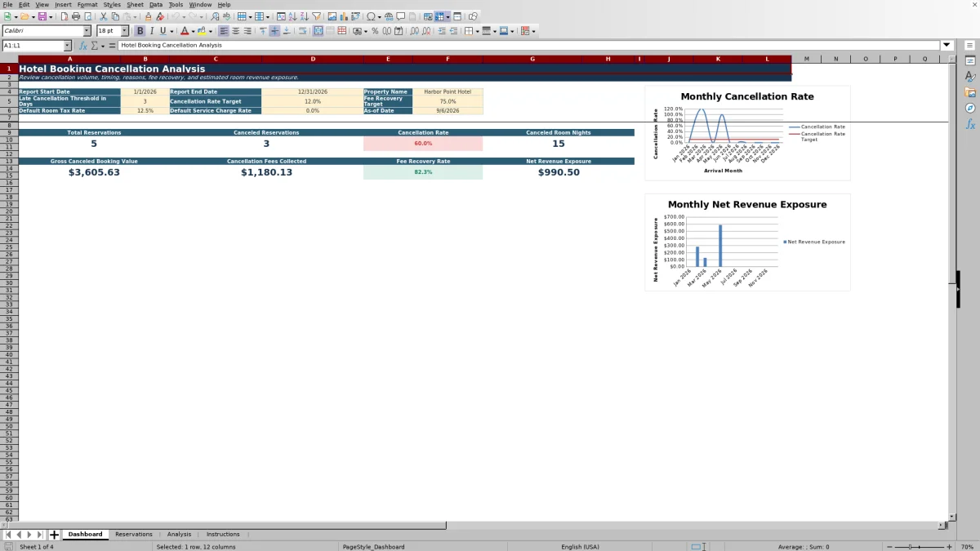Click column header D

[313, 59]
